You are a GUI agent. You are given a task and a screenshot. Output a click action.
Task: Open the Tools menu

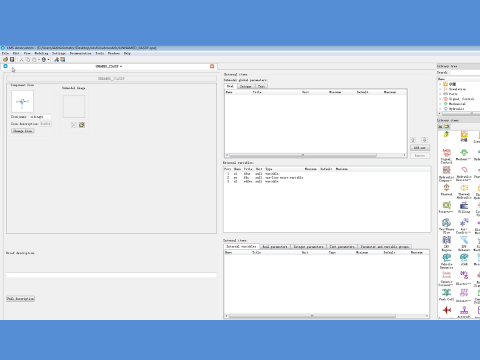tap(100, 53)
